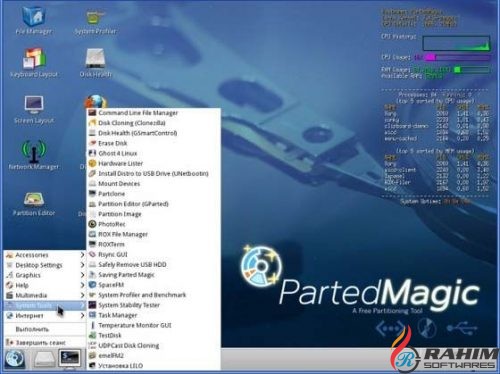Click the Rsync GUI icon
This screenshot has width=500, height=374.
click(x=92, y=254)
